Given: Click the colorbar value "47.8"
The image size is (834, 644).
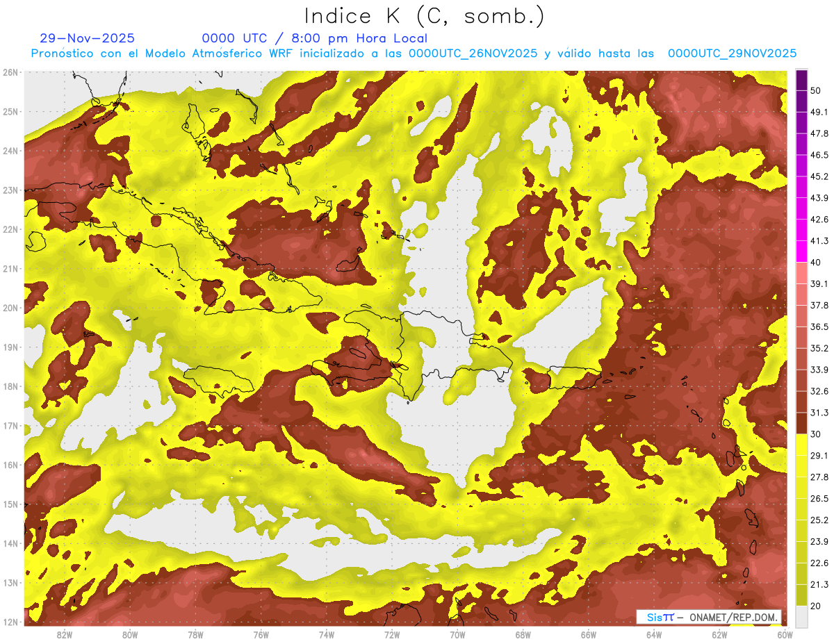Looking at the screenshot, I should coord(819,133).
